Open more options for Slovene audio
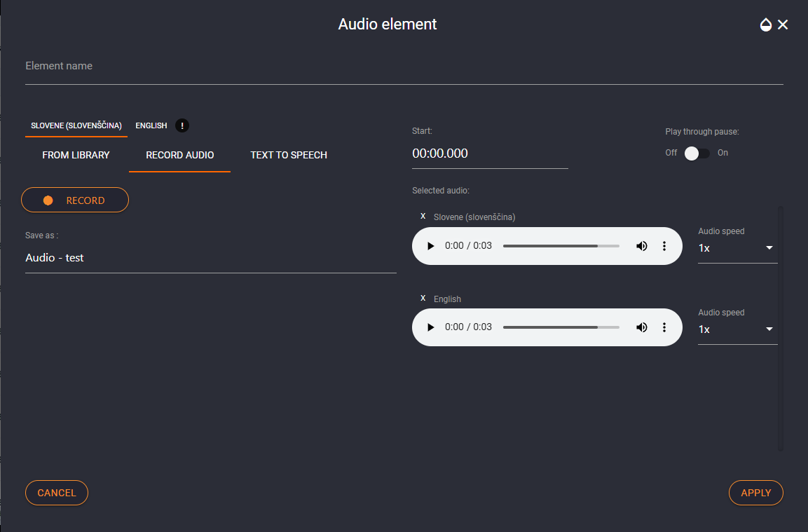808x532 pixels. [x=664, y=246]
